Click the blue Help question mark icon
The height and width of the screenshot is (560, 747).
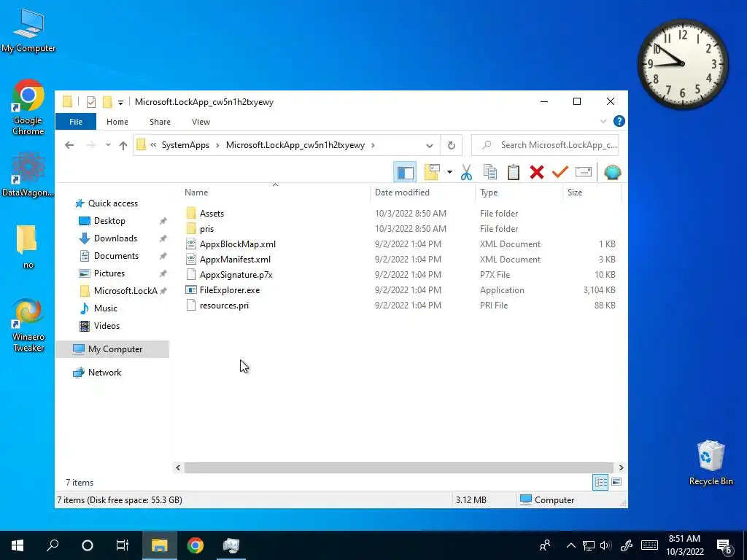coord(619,122)
